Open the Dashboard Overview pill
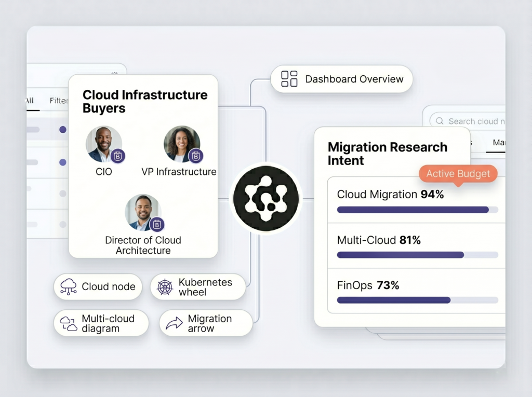The width and height of the screenshot is (532, 397). point(341,79)
